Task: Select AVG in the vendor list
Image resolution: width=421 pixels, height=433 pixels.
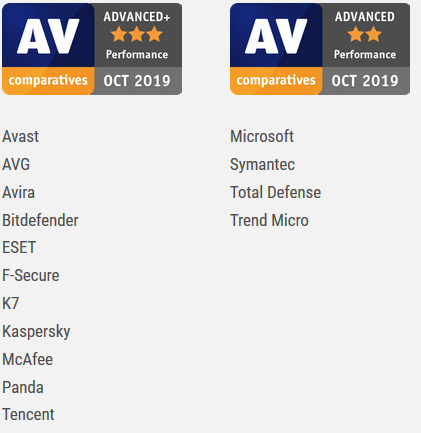Action: click(16, 164)
